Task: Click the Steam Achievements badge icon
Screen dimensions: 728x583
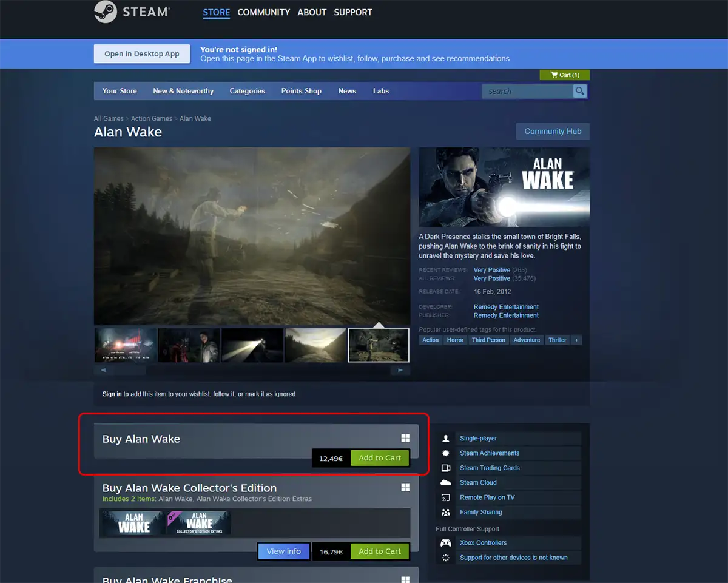Action: pyautogui.click(x=446, y=453)
